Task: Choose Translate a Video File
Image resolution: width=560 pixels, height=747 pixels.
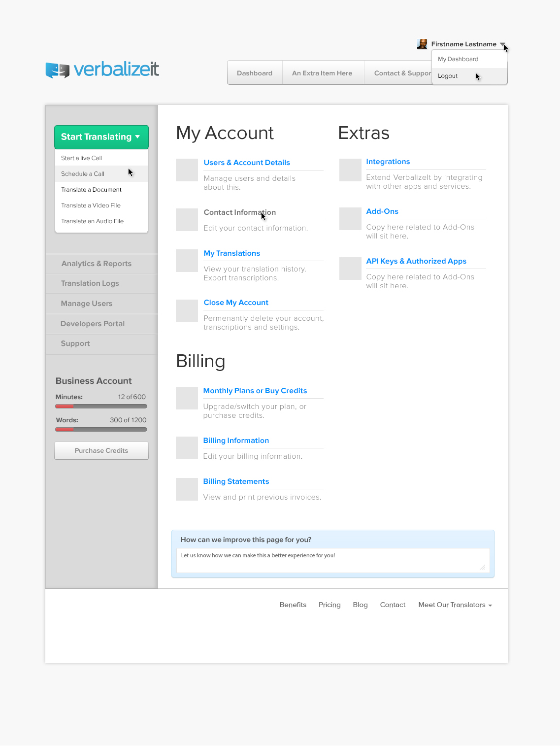Action: 101,205
